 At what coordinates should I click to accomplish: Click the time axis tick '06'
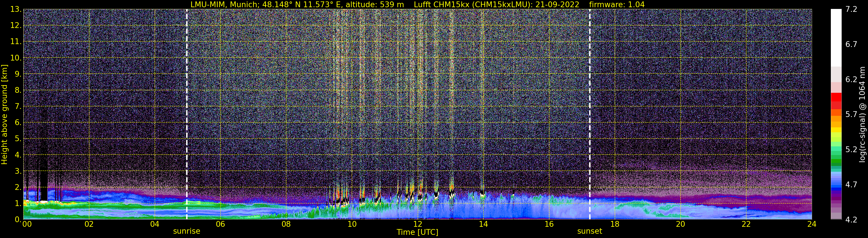tap(220, 224)
